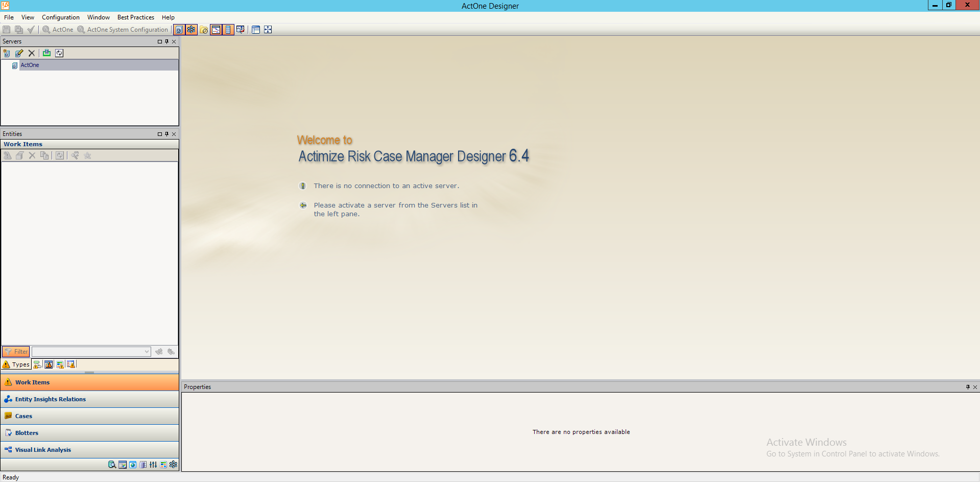Image resolution: width=980 pixels, height=482 pixels.
Task: Click the colored list form icon in bottom strip
Action: coord(163,465)
